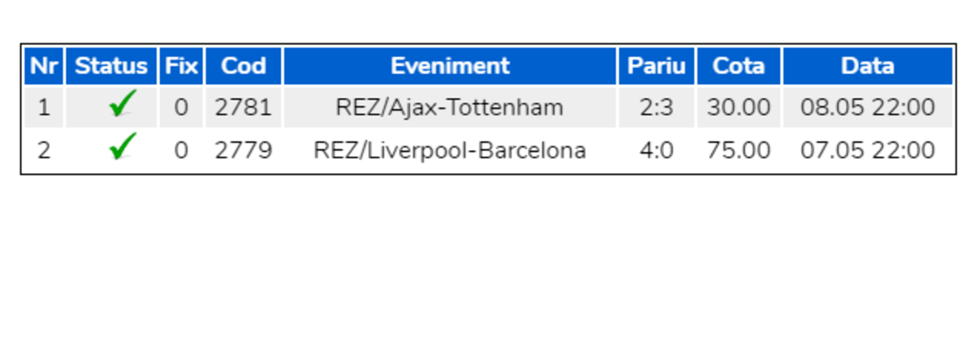Click the Cota column header

point(738,66)
